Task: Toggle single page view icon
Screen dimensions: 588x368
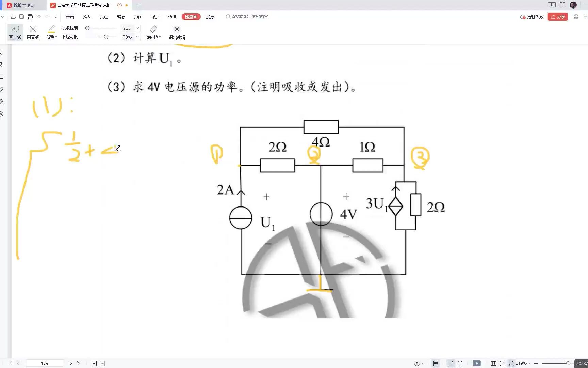Action: [x=451, y=364]
